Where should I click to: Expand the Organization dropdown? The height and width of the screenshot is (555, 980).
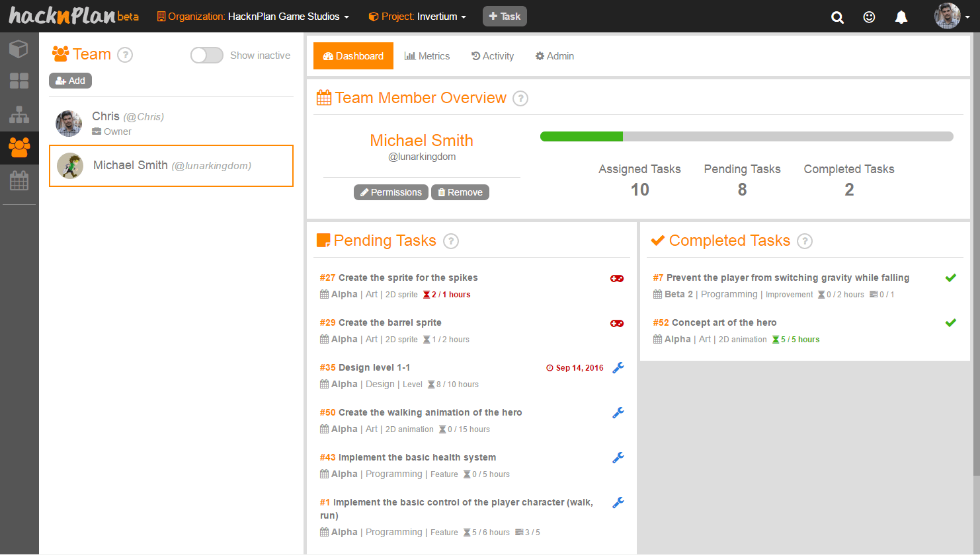point(253,17)
